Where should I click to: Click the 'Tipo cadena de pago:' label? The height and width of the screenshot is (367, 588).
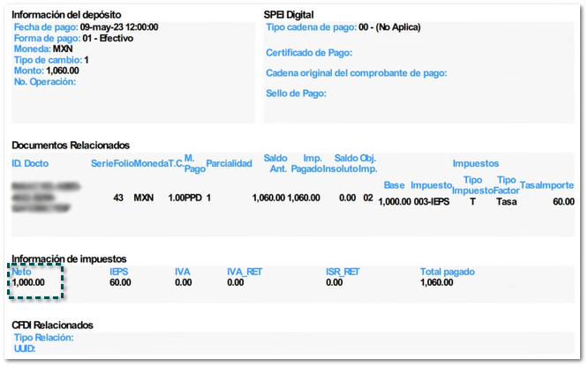[312, 27]
